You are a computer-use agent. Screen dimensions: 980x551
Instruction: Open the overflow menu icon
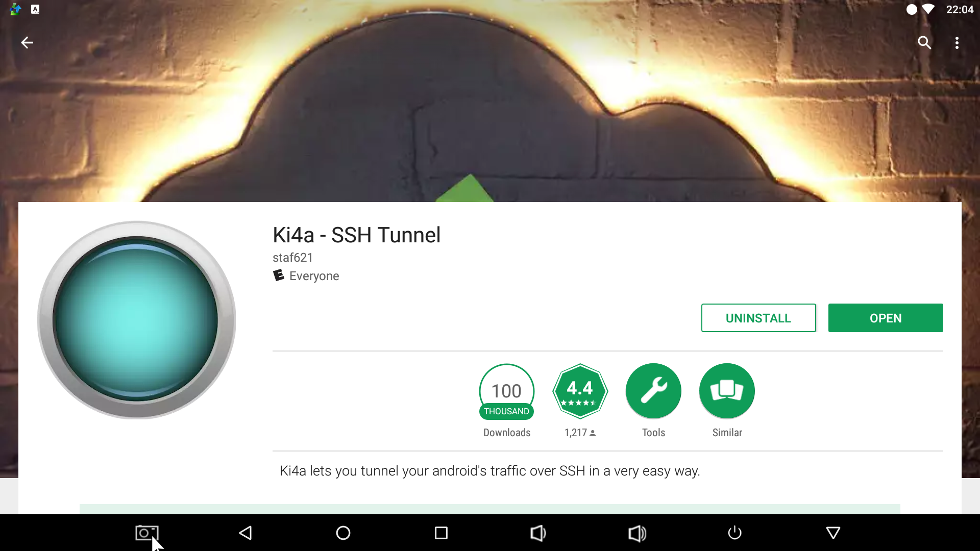(957, 42)
